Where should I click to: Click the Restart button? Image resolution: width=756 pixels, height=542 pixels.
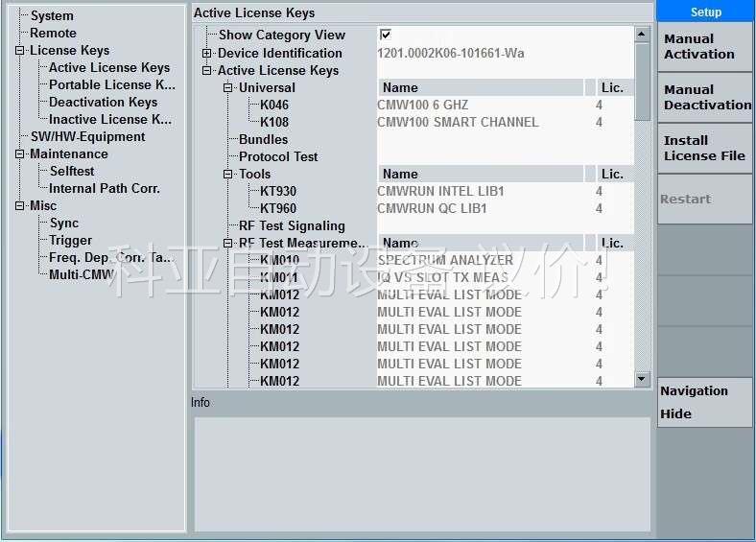click(x=705, y=200)
